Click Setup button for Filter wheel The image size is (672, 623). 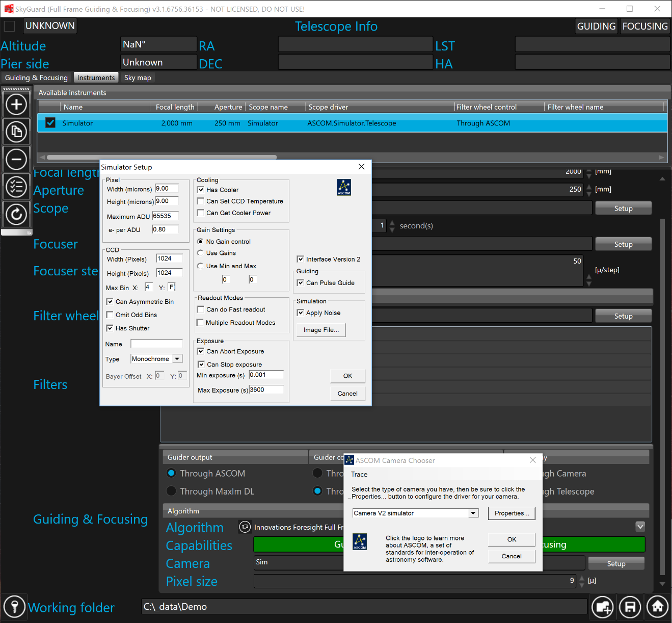click(x=623, y=316)
